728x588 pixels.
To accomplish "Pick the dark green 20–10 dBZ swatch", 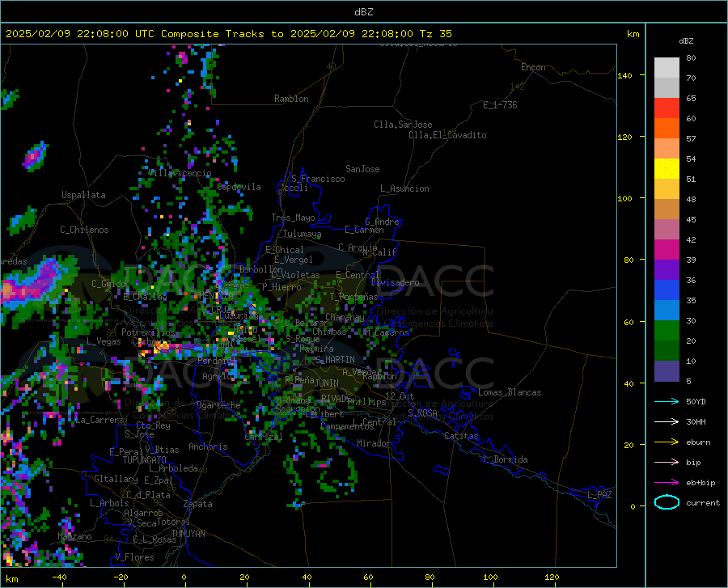I will [x=667, y=351].
